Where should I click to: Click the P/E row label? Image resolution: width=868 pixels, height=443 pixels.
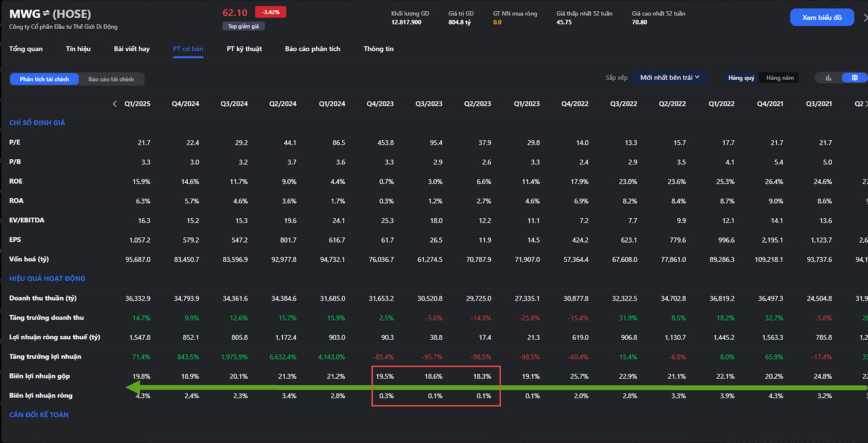tap(15, 142)
